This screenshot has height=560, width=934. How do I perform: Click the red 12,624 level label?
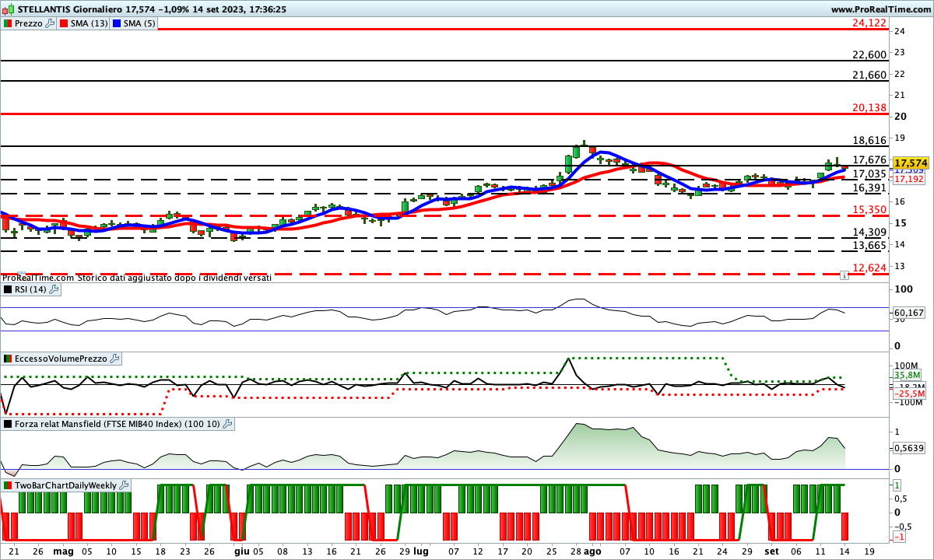point(869,268)
